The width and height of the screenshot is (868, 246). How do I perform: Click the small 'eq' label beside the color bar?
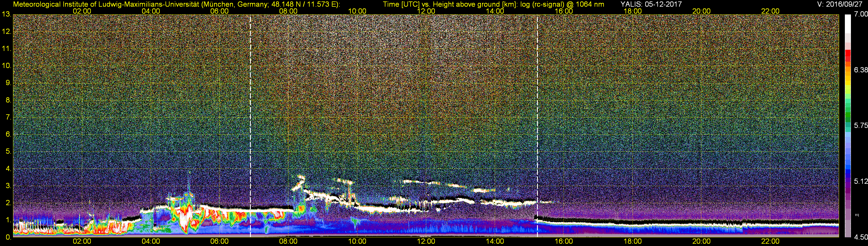coord(857,215)
